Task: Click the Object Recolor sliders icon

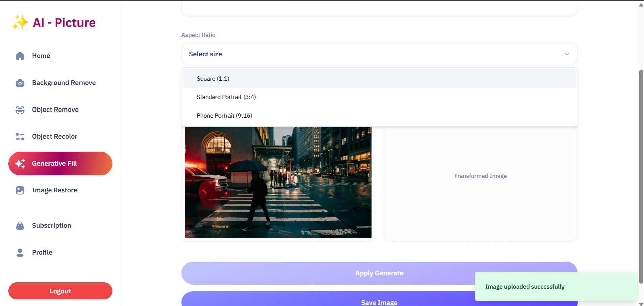Action: click(20, 137)
